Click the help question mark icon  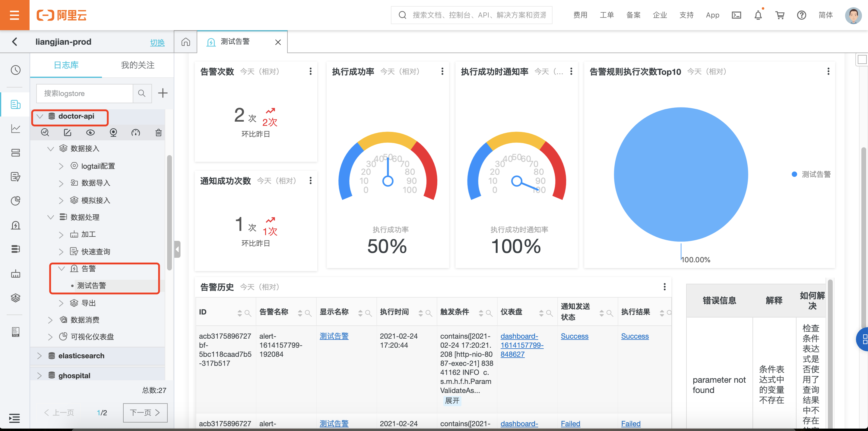(x=801, y=15)
